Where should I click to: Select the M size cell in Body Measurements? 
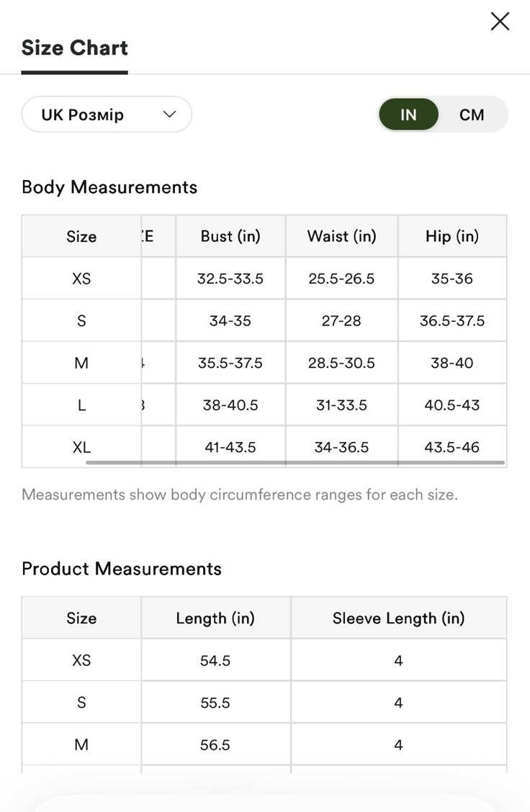pos(81,363)
